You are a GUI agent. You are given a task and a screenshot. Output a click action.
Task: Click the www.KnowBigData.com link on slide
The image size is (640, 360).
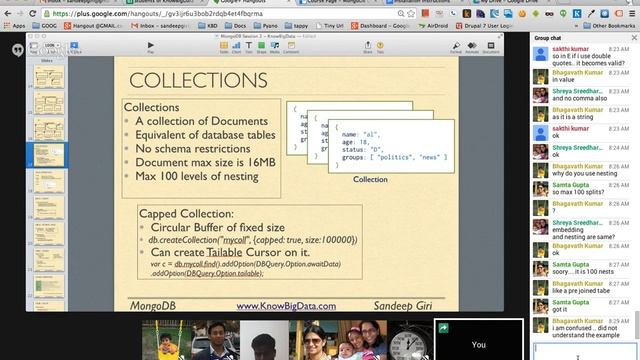point(286,306)
